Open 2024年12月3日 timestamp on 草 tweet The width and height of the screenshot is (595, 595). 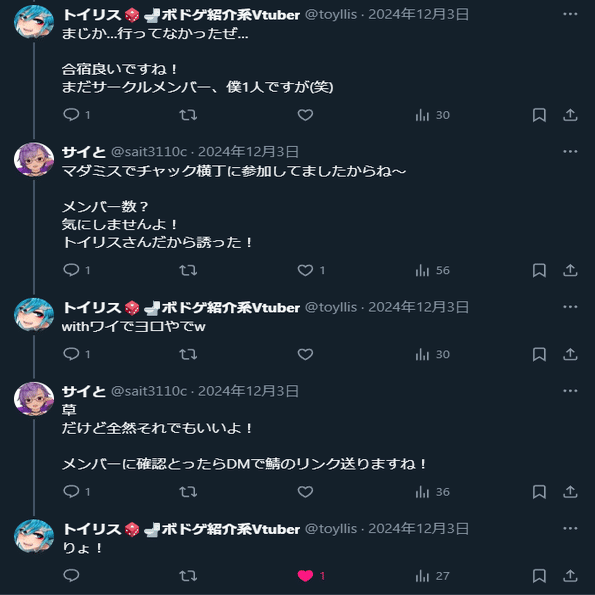(x=248, y=391)
